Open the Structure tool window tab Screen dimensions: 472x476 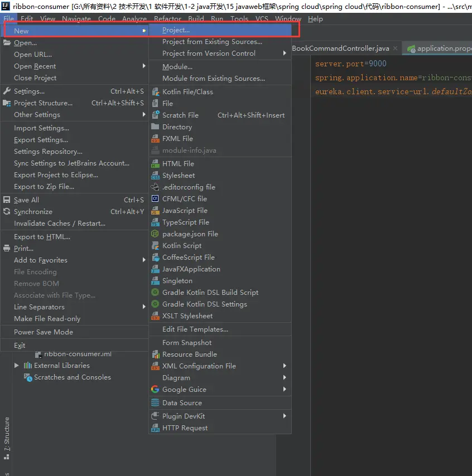tap(6, 438)
